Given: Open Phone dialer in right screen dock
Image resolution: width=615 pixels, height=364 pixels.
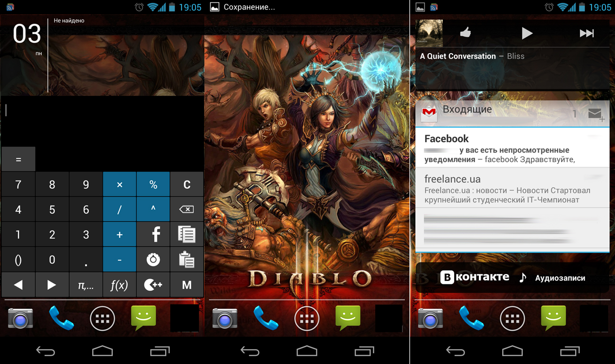Looking at the screenshot, I should tap(472, 318).
